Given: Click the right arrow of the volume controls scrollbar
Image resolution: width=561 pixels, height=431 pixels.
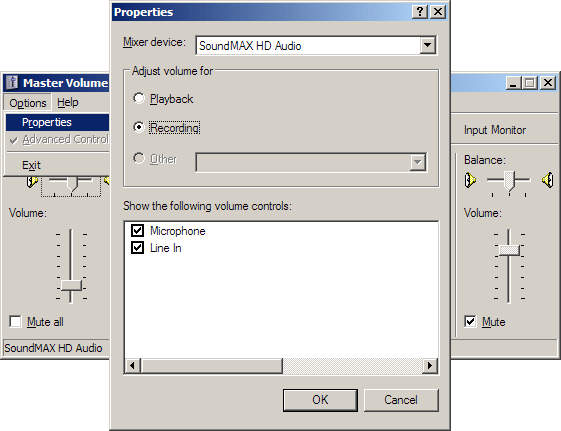Looking at the screenshot, I should 430,366.
